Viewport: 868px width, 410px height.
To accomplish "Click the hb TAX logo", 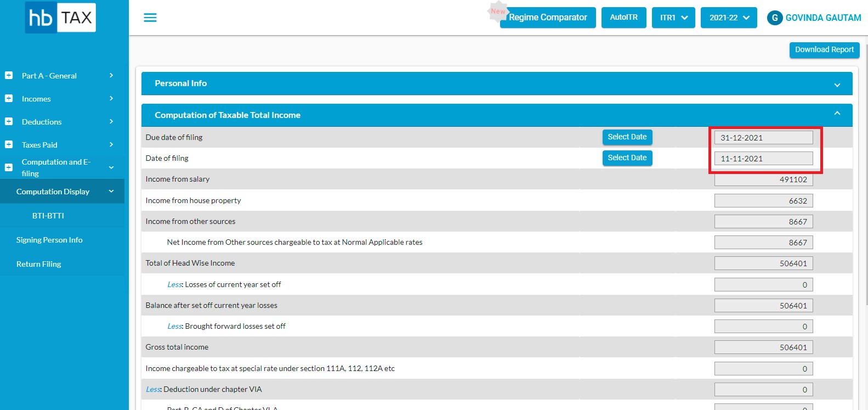I will [60, 18].
